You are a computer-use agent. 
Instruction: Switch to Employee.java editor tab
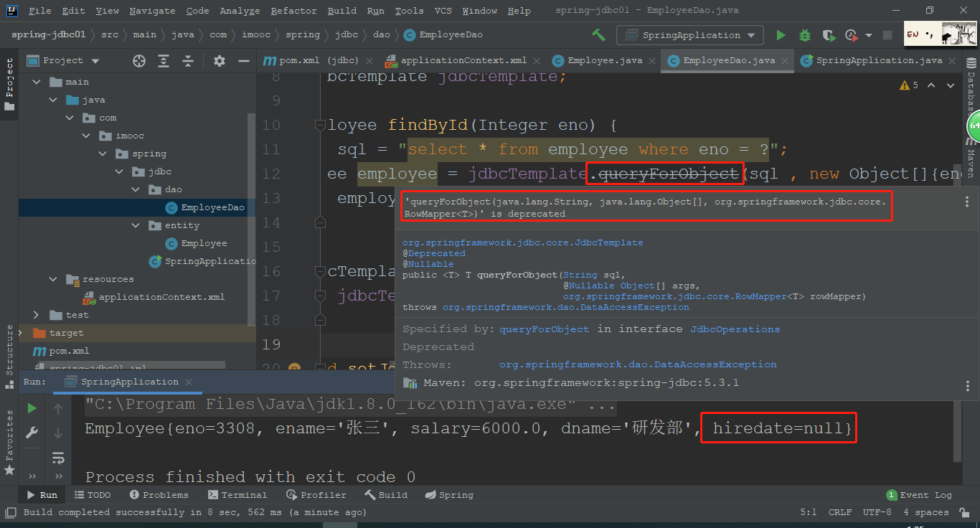(605, 61)
